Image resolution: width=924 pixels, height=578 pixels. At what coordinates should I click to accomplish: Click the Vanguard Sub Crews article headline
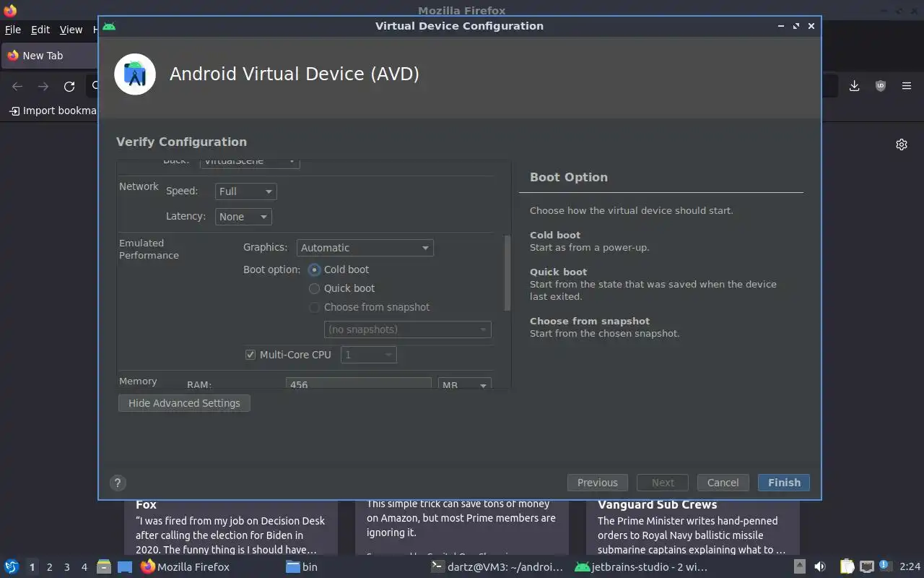(x=657, y=505)
